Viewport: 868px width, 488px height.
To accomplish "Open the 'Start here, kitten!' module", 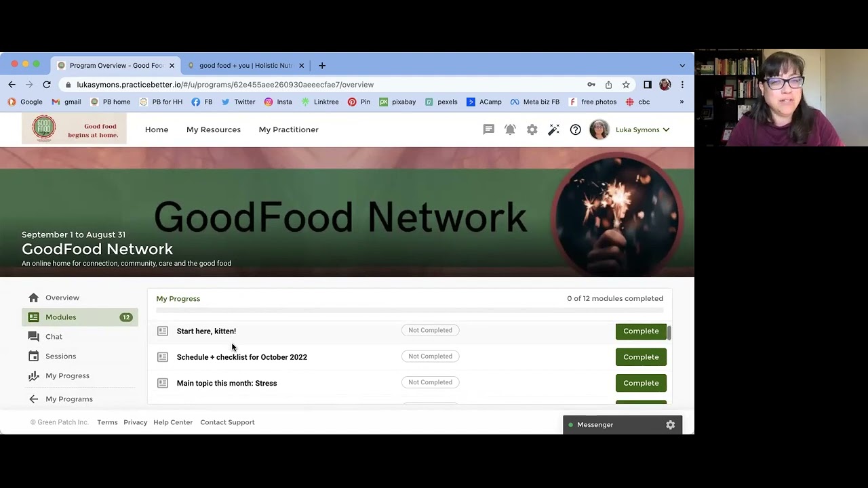I will [206, 331].
